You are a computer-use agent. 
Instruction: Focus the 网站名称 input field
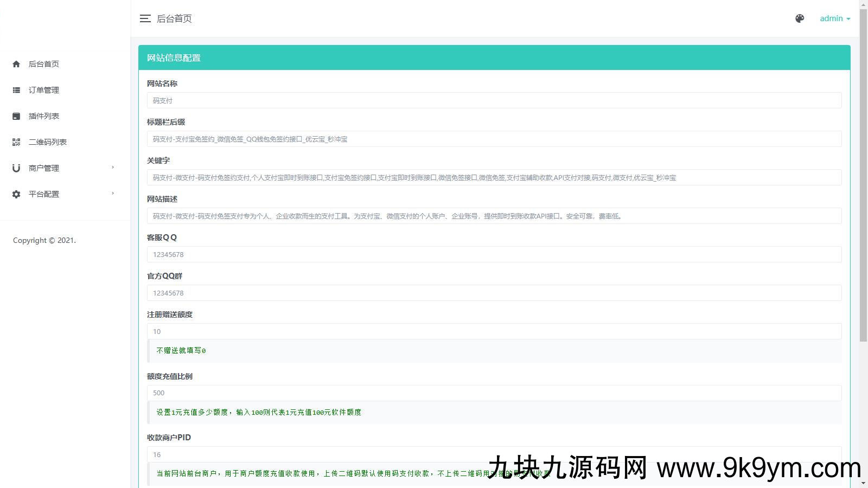click(x=494, y=100)
